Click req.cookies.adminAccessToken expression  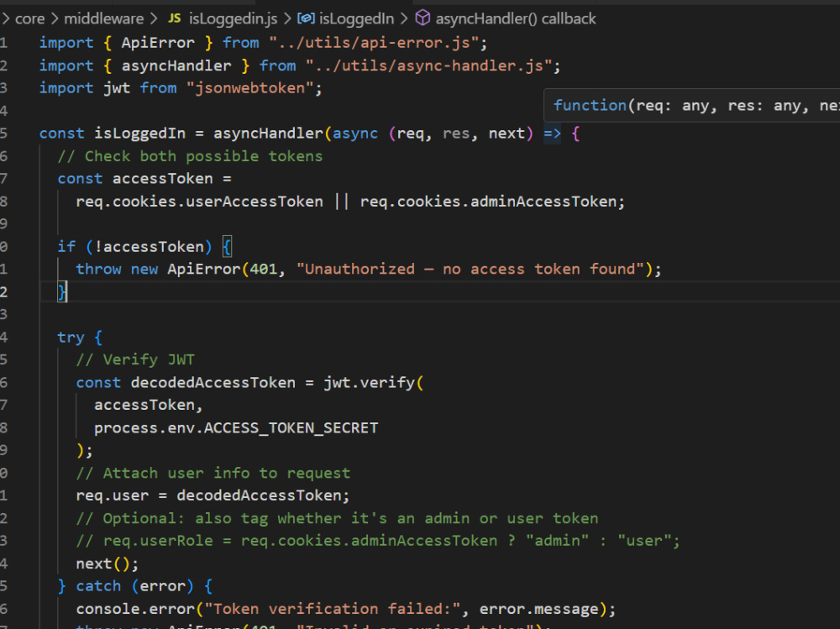pos(488,202)
